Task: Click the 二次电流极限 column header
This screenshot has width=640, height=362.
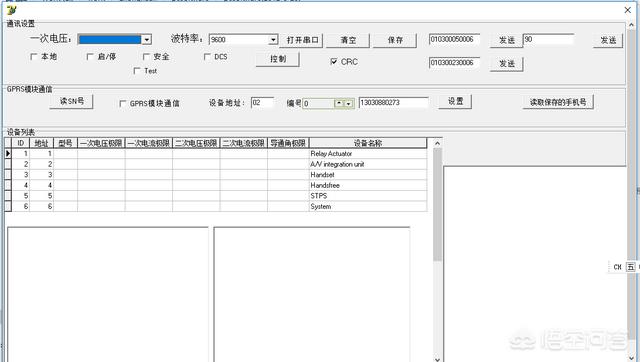Action: pyautogui.click(x=244, y=143)
